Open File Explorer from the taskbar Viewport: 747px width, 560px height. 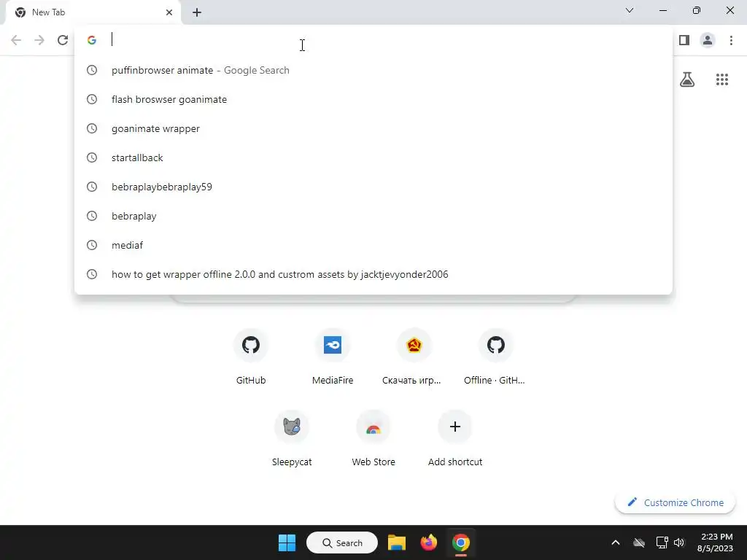coord(396,542)
